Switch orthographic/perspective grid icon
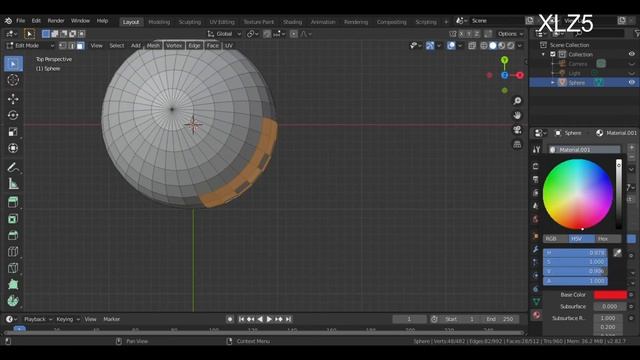Screen dimensions: 640x360 click(x=517, y=144)
